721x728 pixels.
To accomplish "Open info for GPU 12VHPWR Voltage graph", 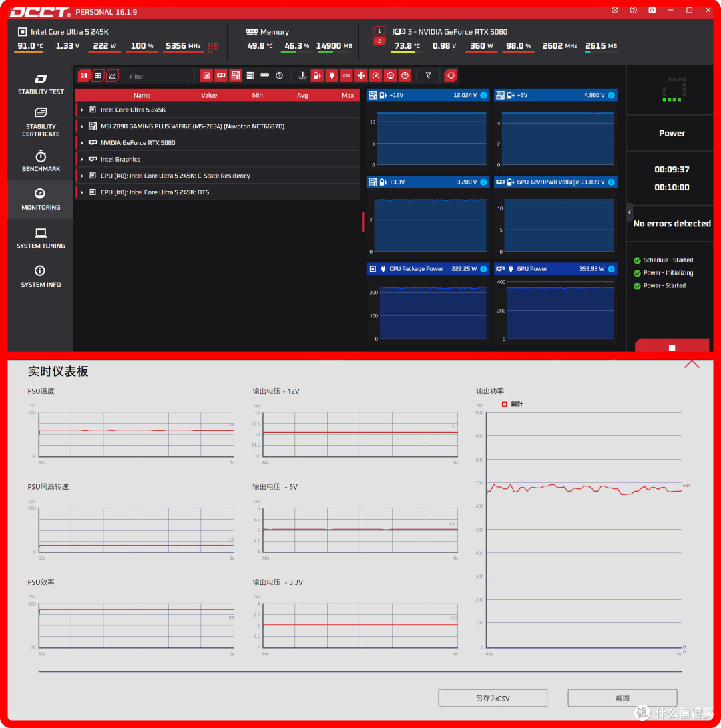I will [611, 182].
